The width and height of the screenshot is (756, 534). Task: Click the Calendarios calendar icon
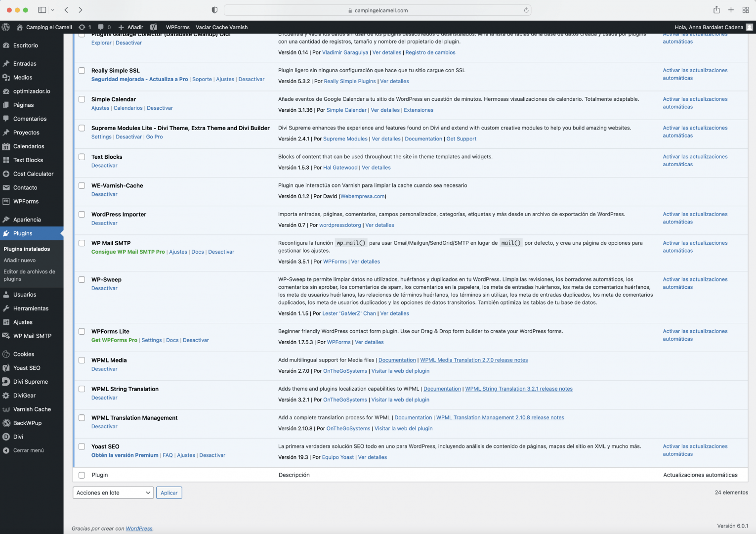click(x=6, y=146)
